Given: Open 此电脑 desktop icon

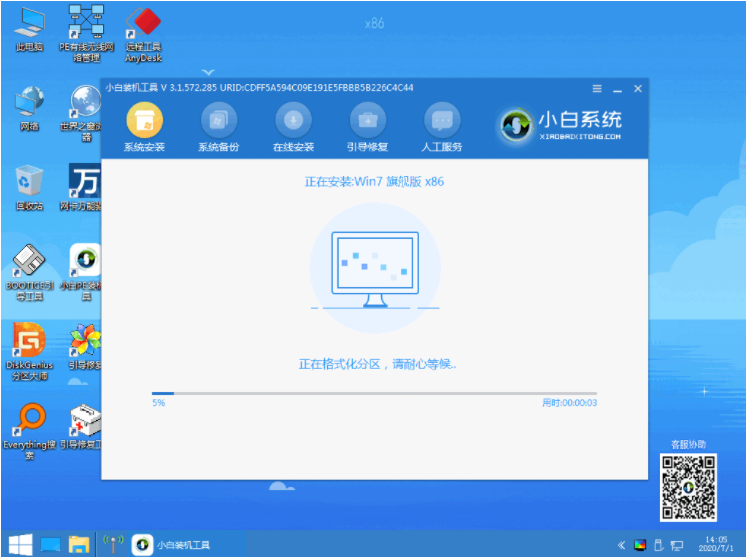Looking at the screenshot, I should tap(29, 29).
